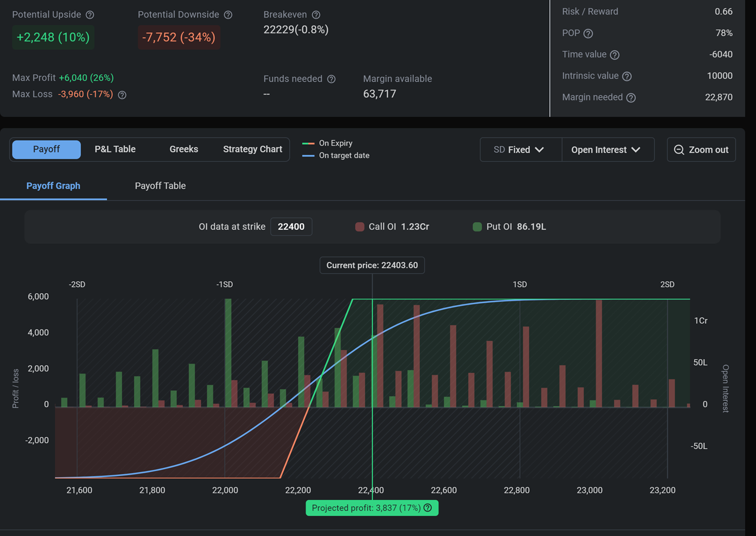Viewport: 756px width, 536px height.
Task: Click the Margin needed help icon
Action: (631, 98)
